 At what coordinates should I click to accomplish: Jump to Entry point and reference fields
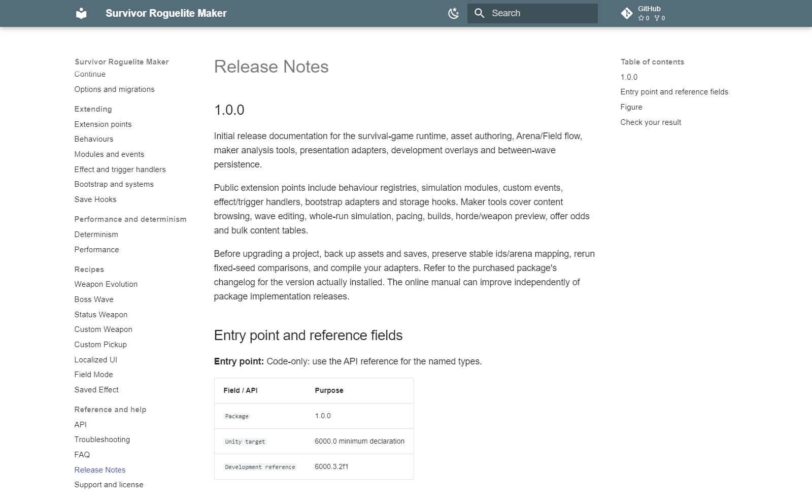pos(674,92)
